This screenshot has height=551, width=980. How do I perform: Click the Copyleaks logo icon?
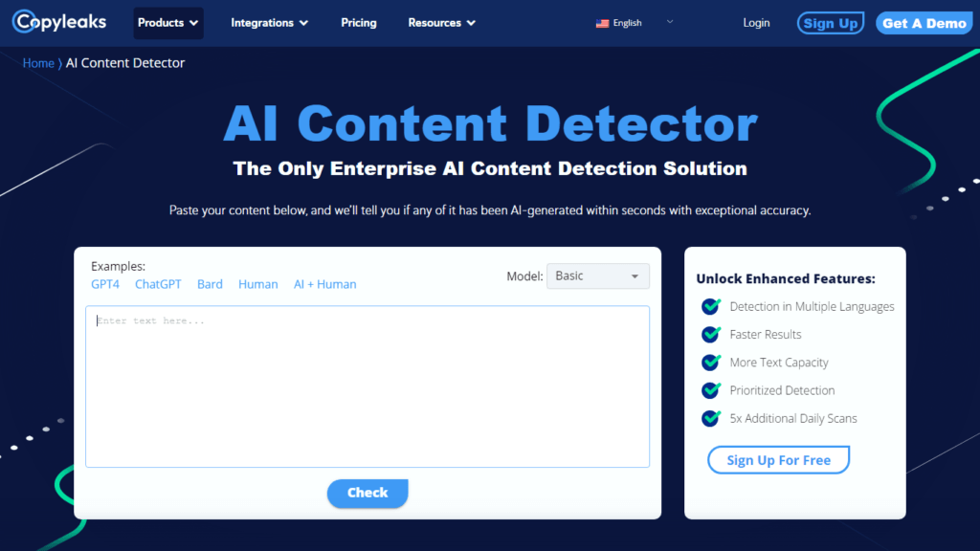tap(21, 22)
